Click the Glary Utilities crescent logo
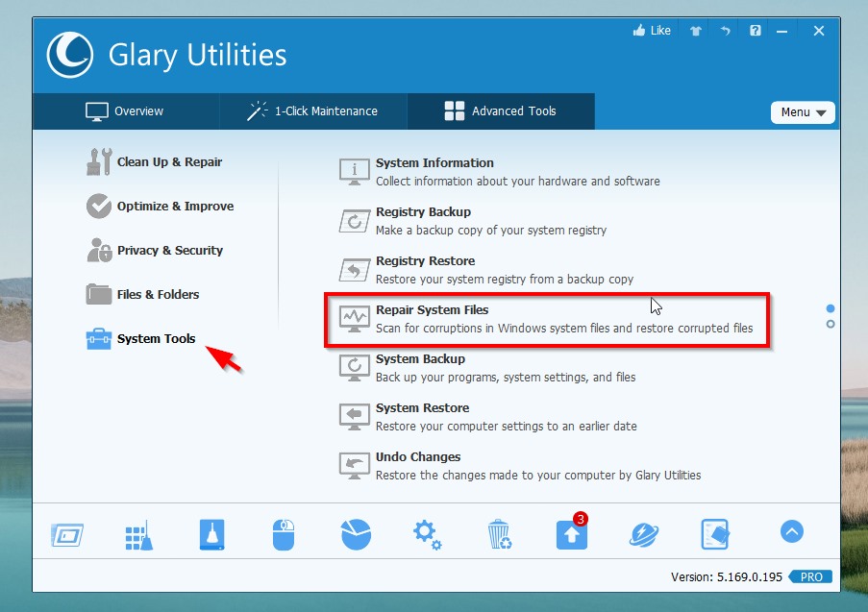The height and width of the screenshot is (612, 868). click(70, 55)
